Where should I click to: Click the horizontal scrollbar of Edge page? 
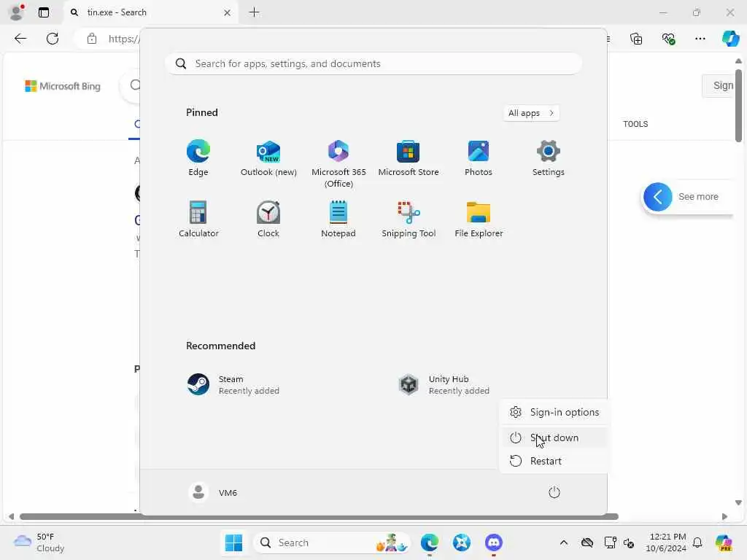coord(320,517)
